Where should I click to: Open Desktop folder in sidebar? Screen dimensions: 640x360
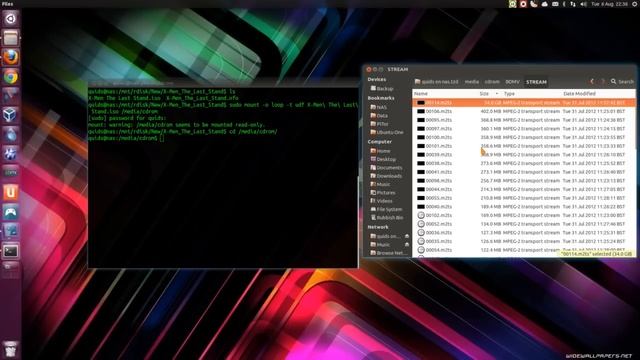point(383,159)
